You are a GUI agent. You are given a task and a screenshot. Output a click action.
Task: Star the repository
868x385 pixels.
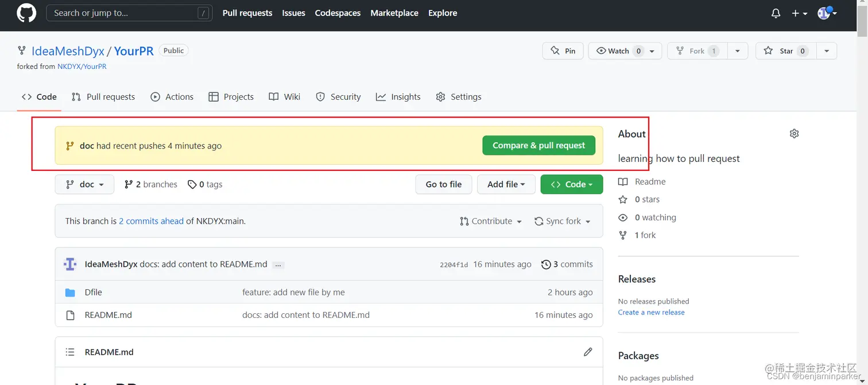click(786, 50)
